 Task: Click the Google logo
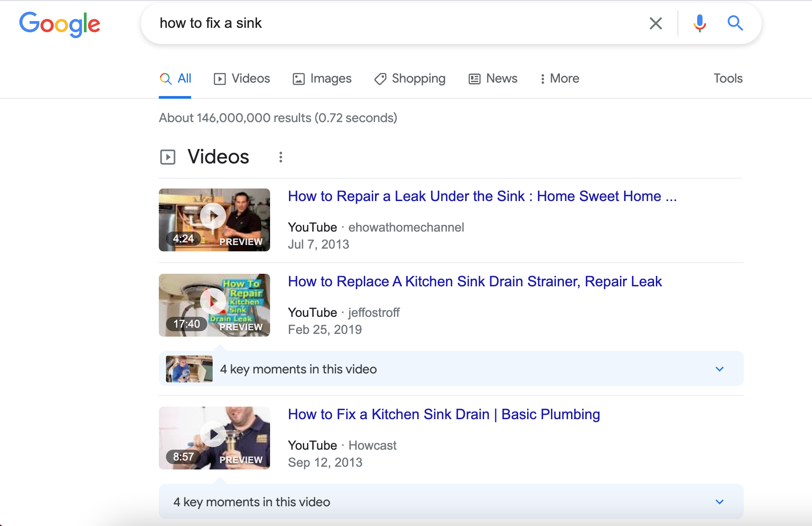click(60, 24)
